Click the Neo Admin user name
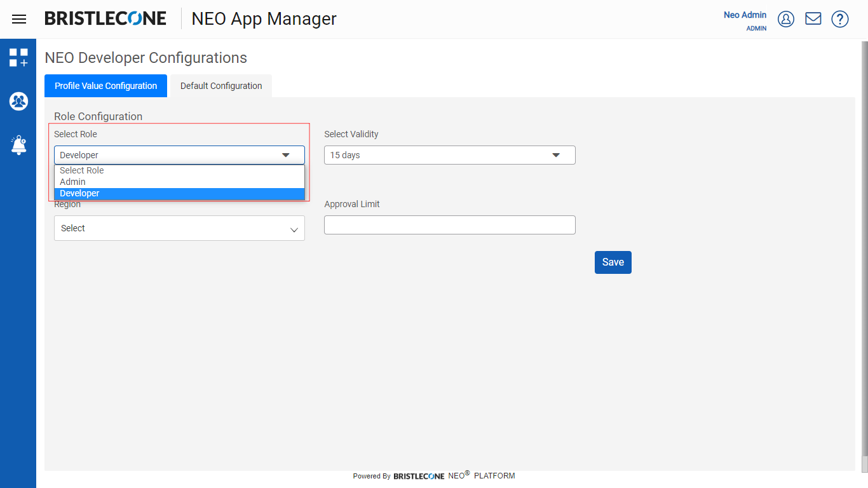Image resolution: width=868 pixels, height=488 pixels. [x=745, y=15]
